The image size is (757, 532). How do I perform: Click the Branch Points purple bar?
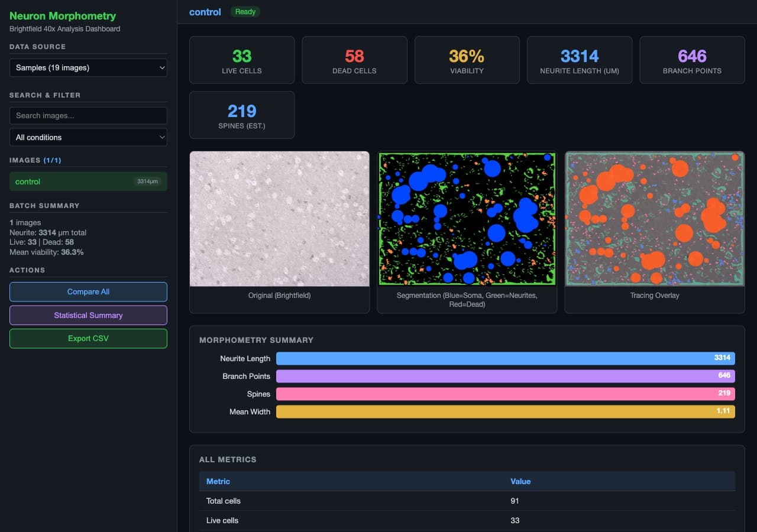(x=506, y=376)
